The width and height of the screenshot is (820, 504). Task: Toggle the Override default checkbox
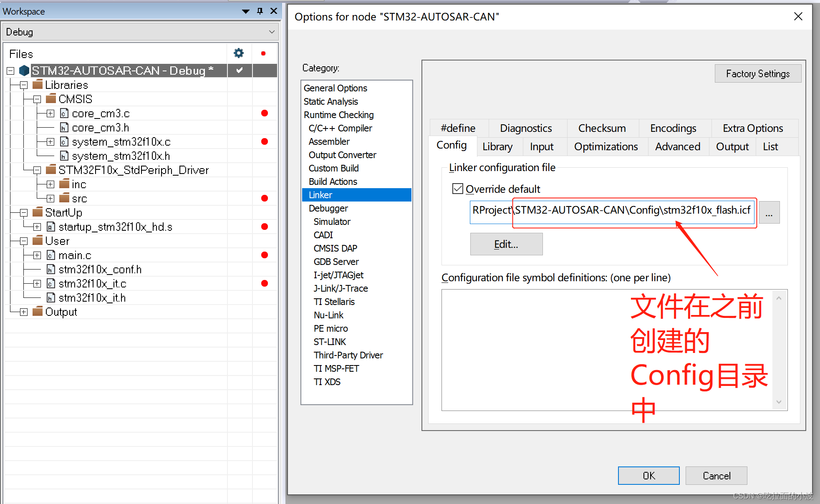(x=458, y=189)
